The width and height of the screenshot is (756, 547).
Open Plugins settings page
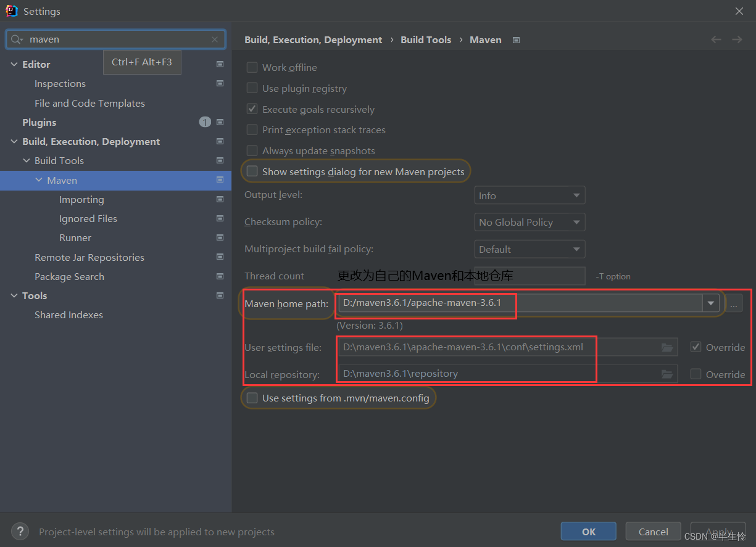click(x=39, y=122)
